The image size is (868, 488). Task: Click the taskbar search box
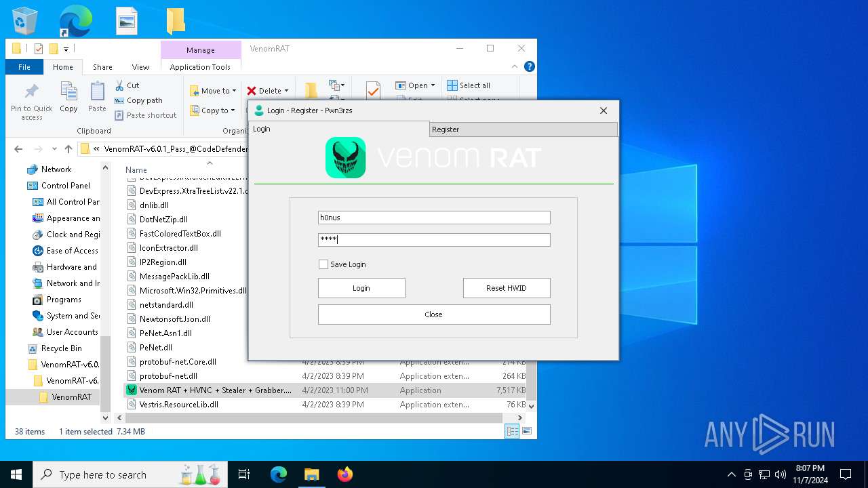click(x=132, y=474)
